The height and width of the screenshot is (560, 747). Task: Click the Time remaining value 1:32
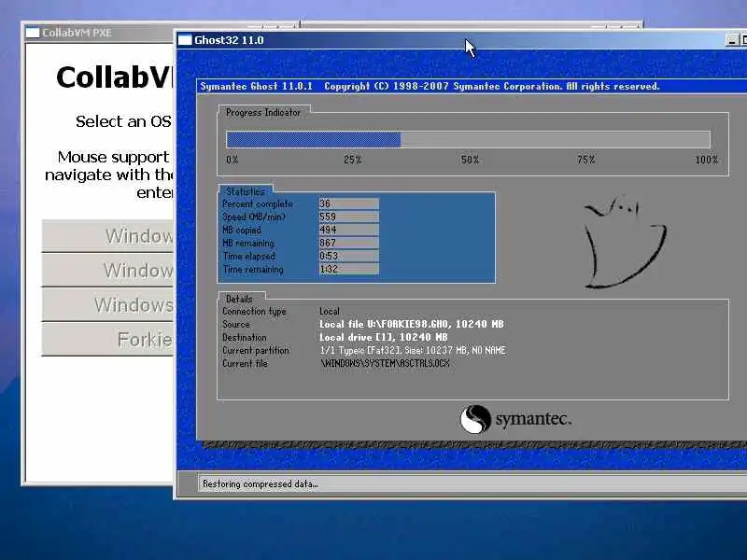(x=348, y=269)
